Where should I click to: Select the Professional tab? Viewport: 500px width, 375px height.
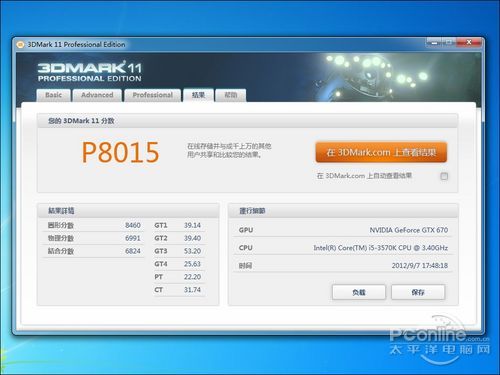(x=153, y=95)
